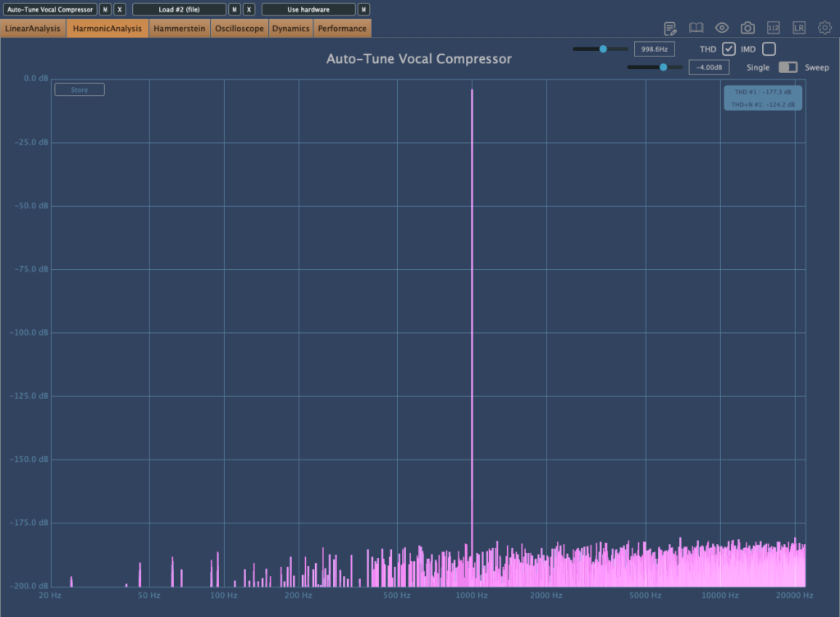The image size is (840, 617).
Task: Click the -75.0 dB axis label
Action: tap(31, 269)
